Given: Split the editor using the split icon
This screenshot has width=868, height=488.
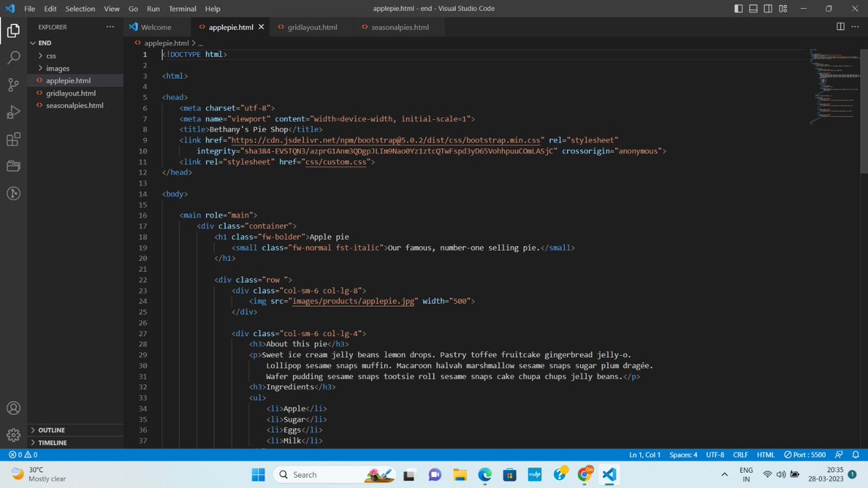Looking at the screenshot, I should tap(839, 26).
